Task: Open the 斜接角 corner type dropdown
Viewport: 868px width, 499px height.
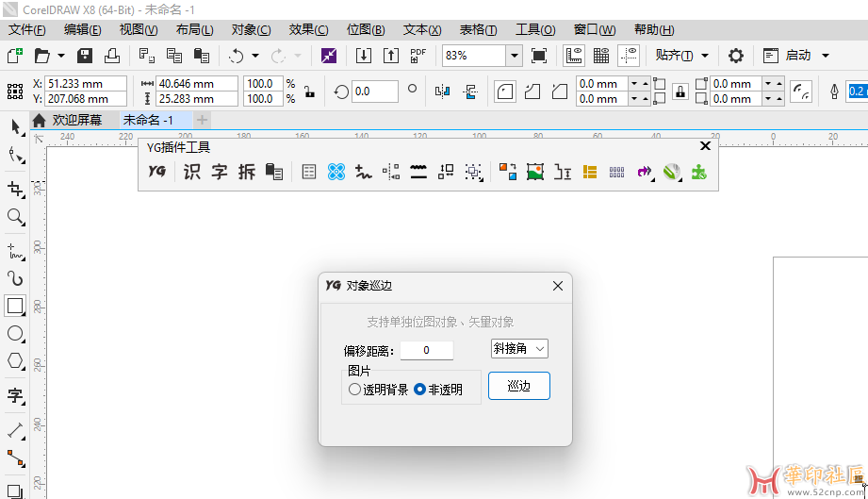Action: pyautogui.click(x=519, y=348)
